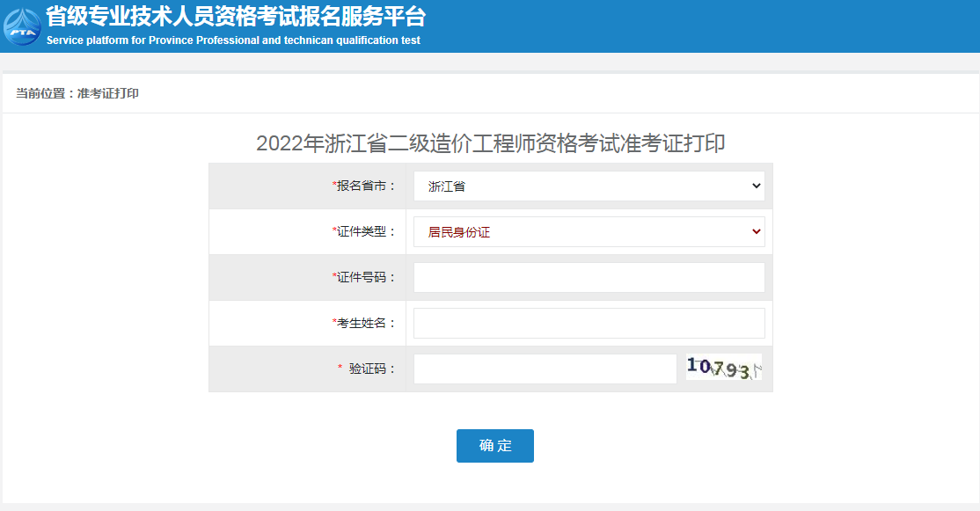Focus the 验证码 input field
This screenshot has width=980, height=511.
[x=545, y=369]
